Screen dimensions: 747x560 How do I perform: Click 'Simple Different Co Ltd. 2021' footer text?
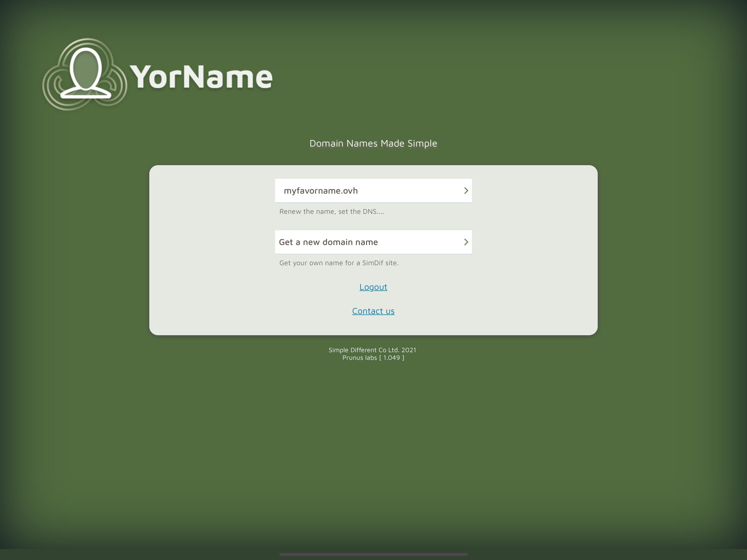(x=372, y=350)
